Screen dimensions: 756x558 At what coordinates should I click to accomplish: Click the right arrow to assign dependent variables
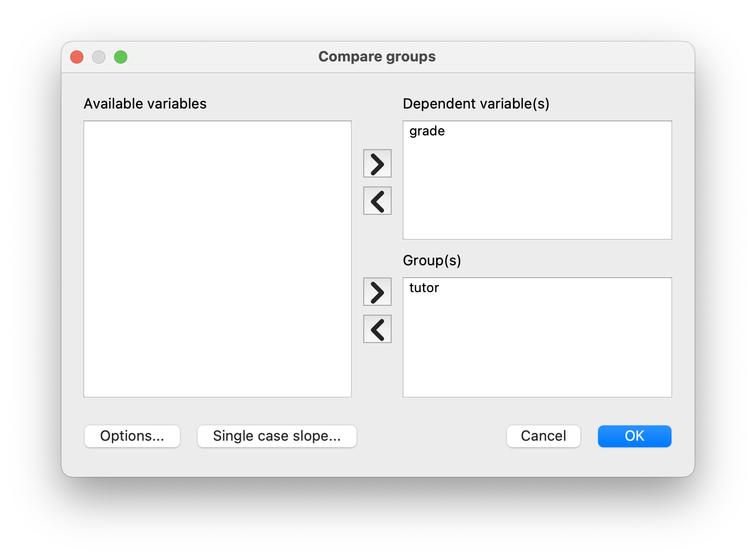[377, 163]
